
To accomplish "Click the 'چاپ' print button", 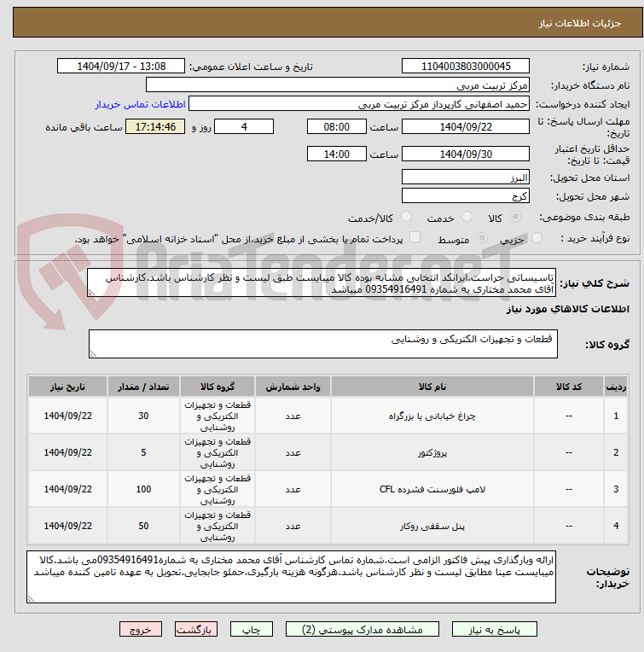I will point(252,629).
